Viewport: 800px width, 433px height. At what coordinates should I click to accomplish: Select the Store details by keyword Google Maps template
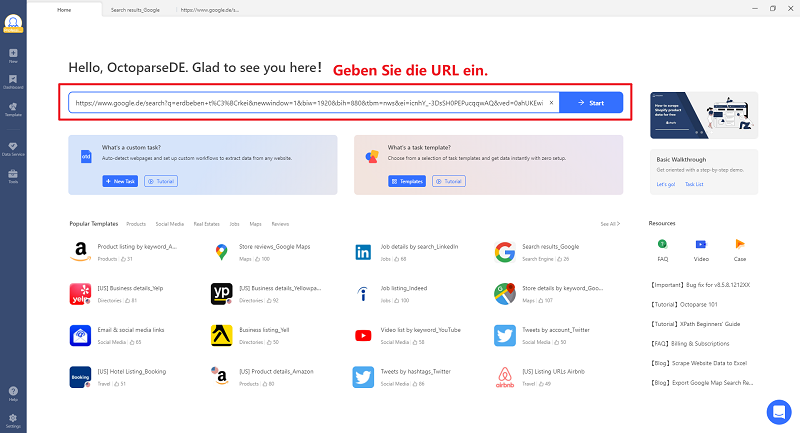pyautogui.click(x=549, y=294)
